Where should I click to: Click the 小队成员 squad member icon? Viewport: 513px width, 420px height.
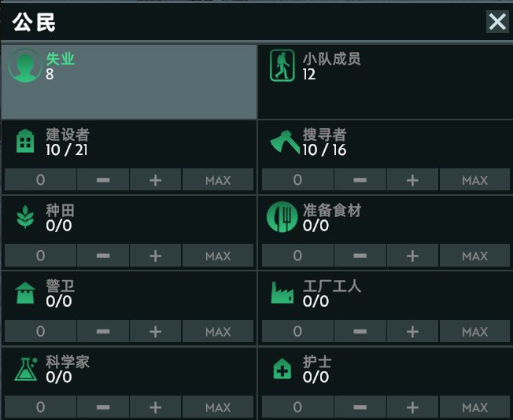(282, 66)
